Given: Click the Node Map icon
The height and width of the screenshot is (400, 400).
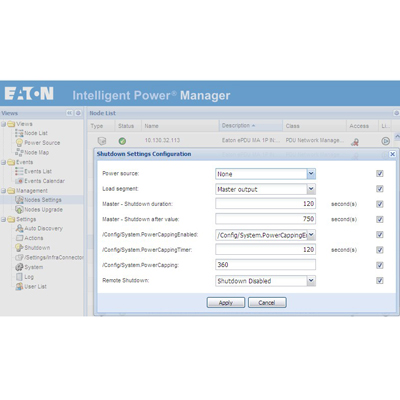Looking at the screenshot, I should (x=19, y=152).
